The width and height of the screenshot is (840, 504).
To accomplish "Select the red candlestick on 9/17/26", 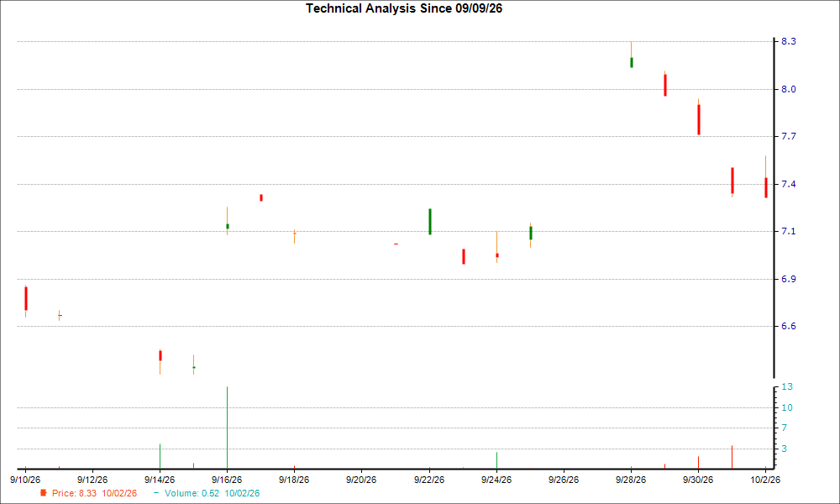I will 261,197.
